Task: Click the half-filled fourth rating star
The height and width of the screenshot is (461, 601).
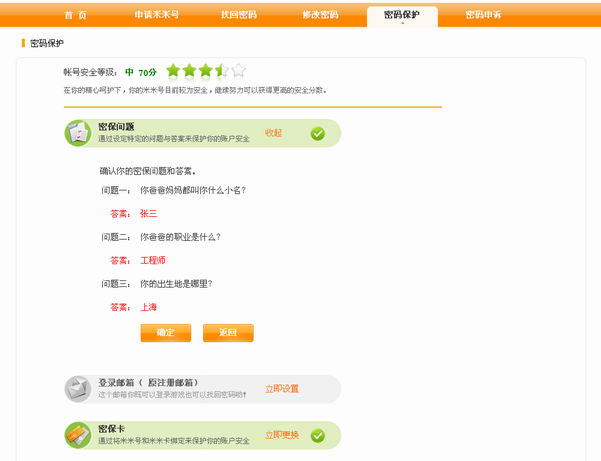Action: click(221, 71)
